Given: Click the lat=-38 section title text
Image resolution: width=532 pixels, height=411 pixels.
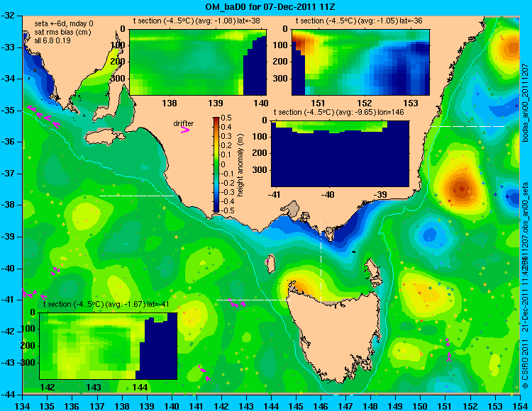Looking at the screenshot, I should tap(196, 21).
